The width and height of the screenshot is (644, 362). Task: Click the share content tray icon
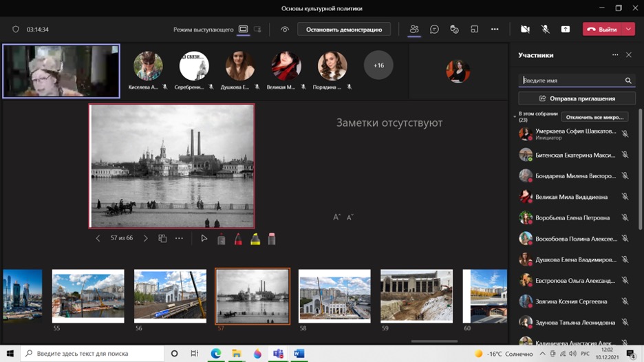(565, 30)
